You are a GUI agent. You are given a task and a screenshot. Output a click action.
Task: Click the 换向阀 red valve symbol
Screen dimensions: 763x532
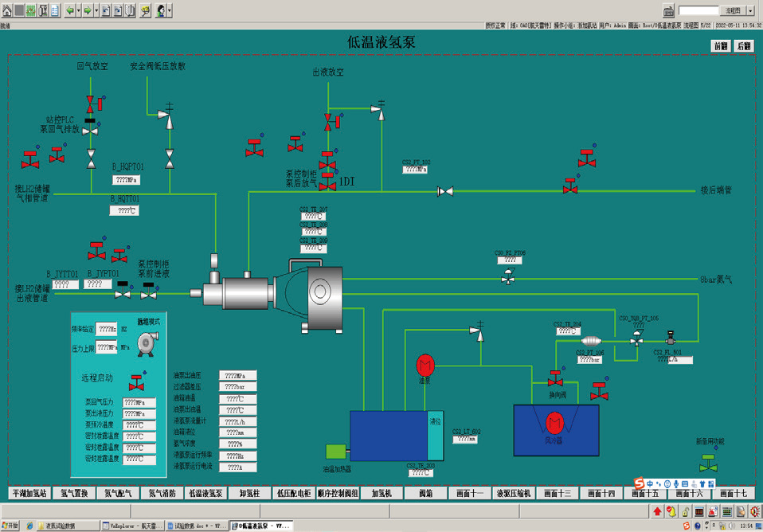point(555,380)
